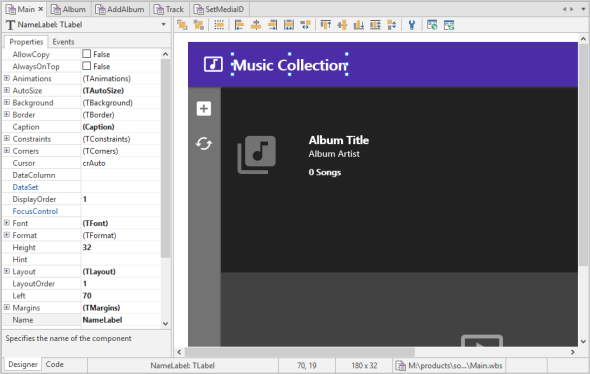This screenshot has width=590, height=374.
Task: Click the blue wrench tool icon
Action: [x=412, y=25]
